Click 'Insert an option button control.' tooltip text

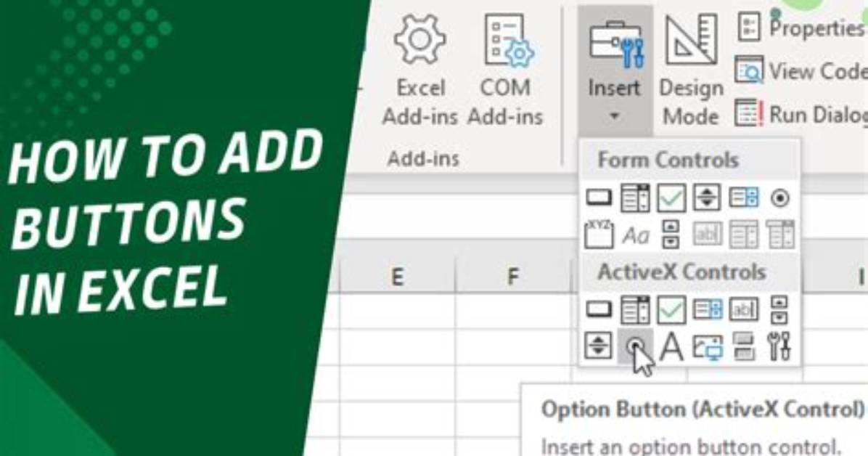point(691,446)
